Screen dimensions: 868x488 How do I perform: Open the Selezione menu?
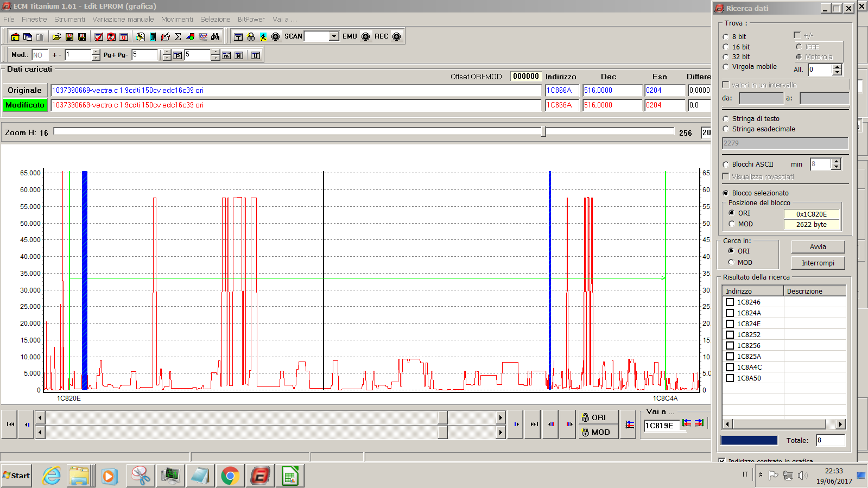click(215, 19)
